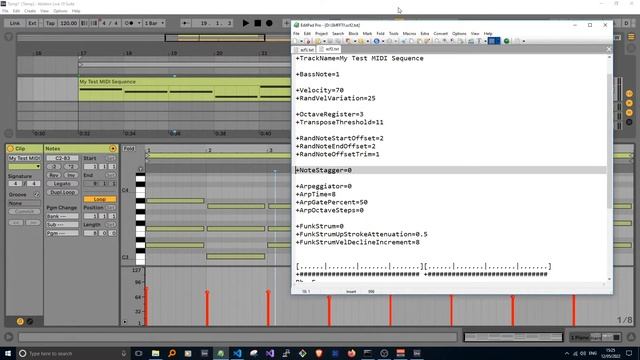
Task: Open the quantization 1 Bar dropdown
Action: coord(154,23)
